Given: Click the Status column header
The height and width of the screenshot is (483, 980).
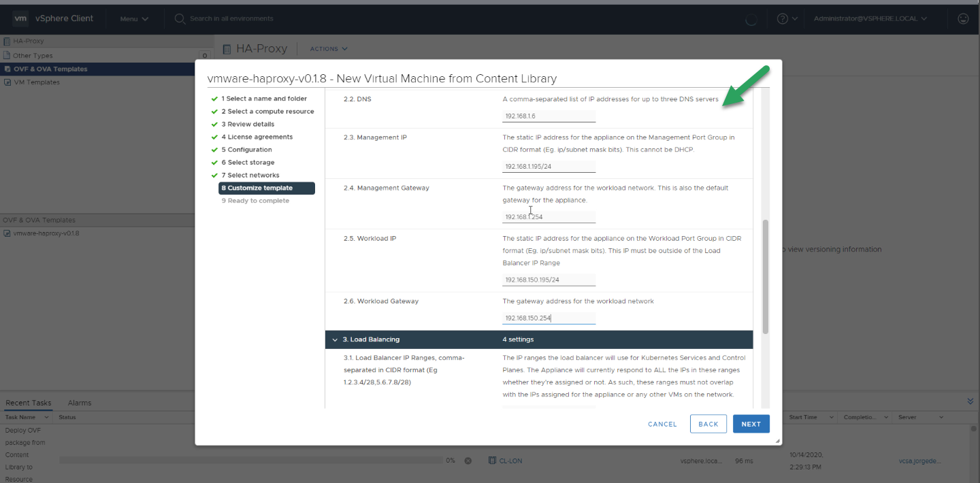Looking at the screenshot, I should pos(67,417).
